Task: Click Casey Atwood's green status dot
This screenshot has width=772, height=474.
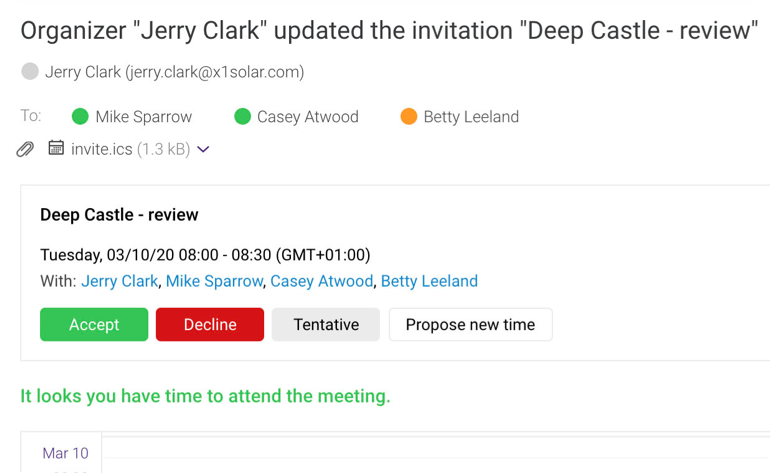Action: [x=242, y=117]
